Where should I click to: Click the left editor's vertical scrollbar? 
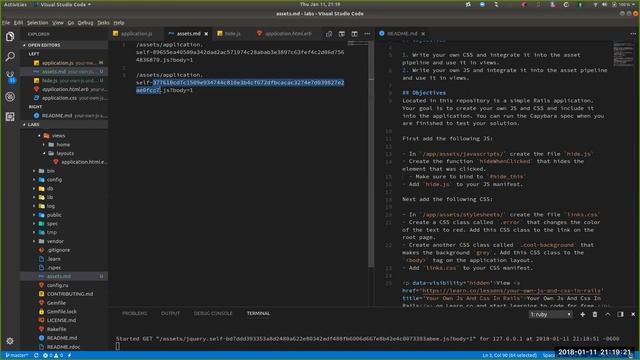click(371, 154)
